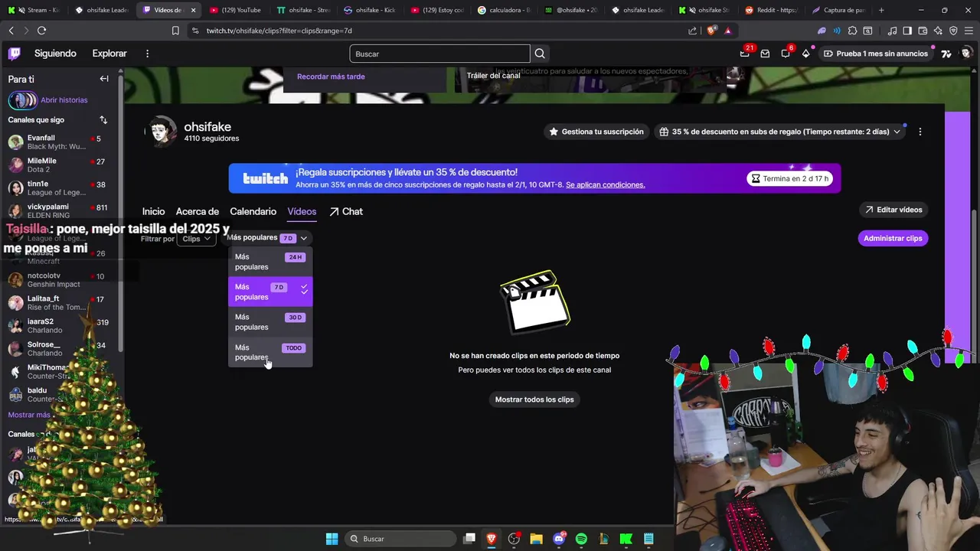980x551 pixels.
Task: Select Más populares TODO option
Action: click(x=270, y=352)
